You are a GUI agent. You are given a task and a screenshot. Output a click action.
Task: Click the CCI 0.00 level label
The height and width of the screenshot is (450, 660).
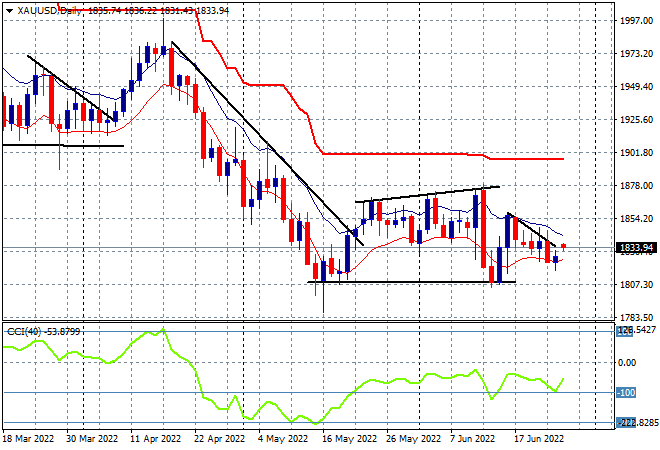coord(628,362)
